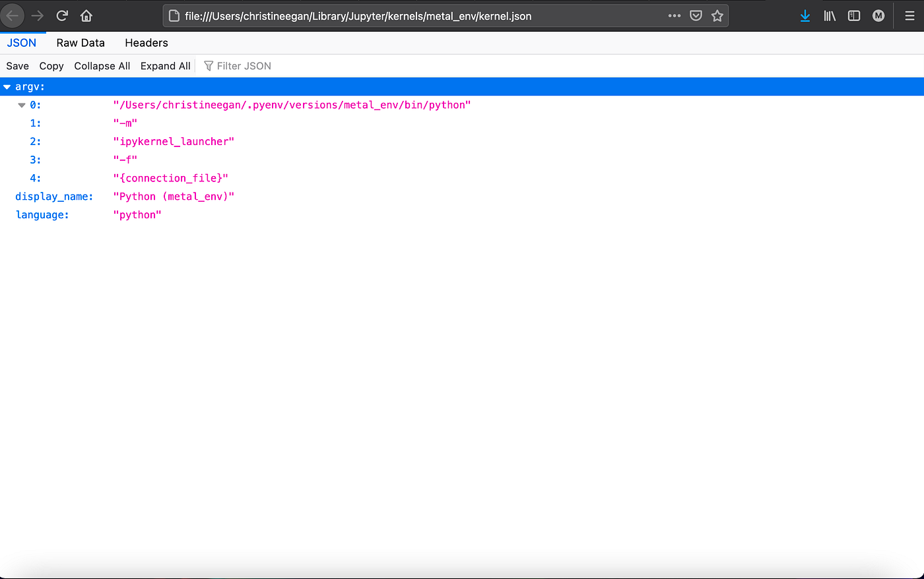Image resolution: width=924 pixels, height=579 pixels.
Task: Click the "python" language value
Action: (x=137, y=215)
